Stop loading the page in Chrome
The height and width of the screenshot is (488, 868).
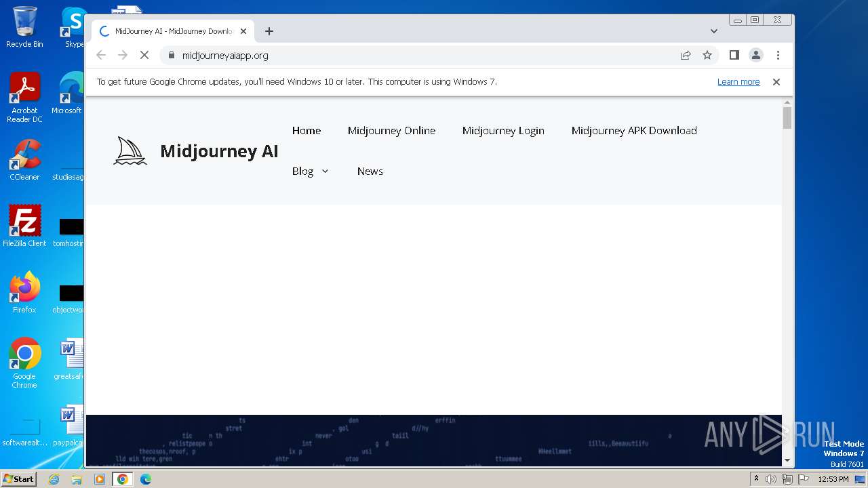click(x=144, y=56)
